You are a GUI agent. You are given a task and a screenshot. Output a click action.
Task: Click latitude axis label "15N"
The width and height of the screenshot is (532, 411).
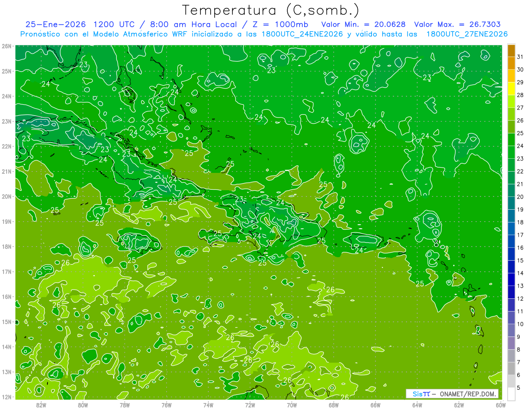6,322
